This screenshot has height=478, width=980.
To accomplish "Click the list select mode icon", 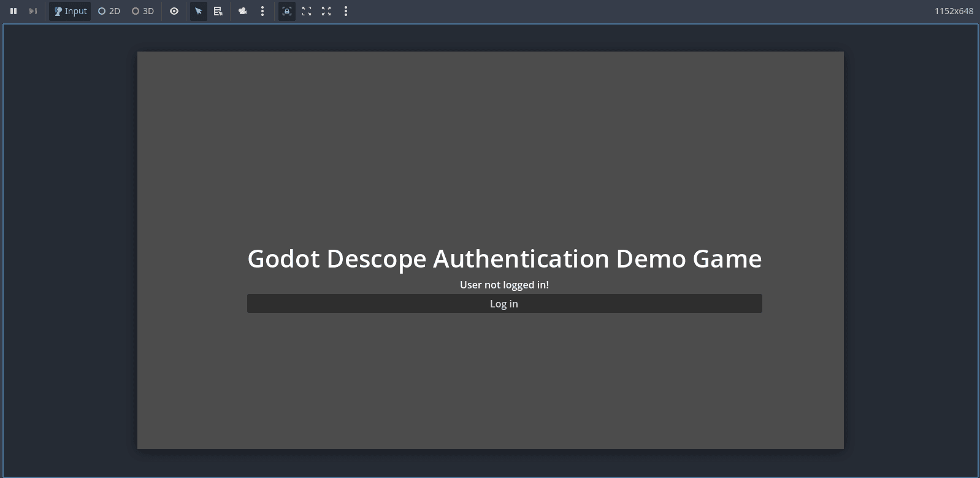I will (x=218, y=11).
